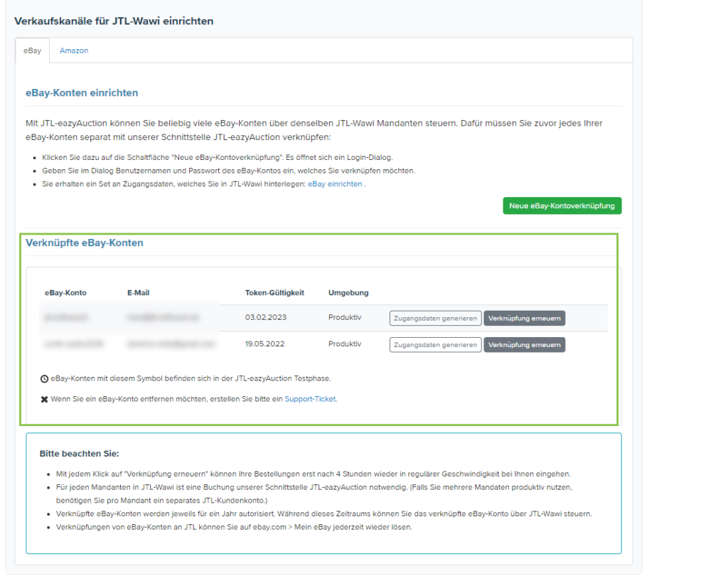
Task: Click the Umgebung column header
Action: pos(346,292)
